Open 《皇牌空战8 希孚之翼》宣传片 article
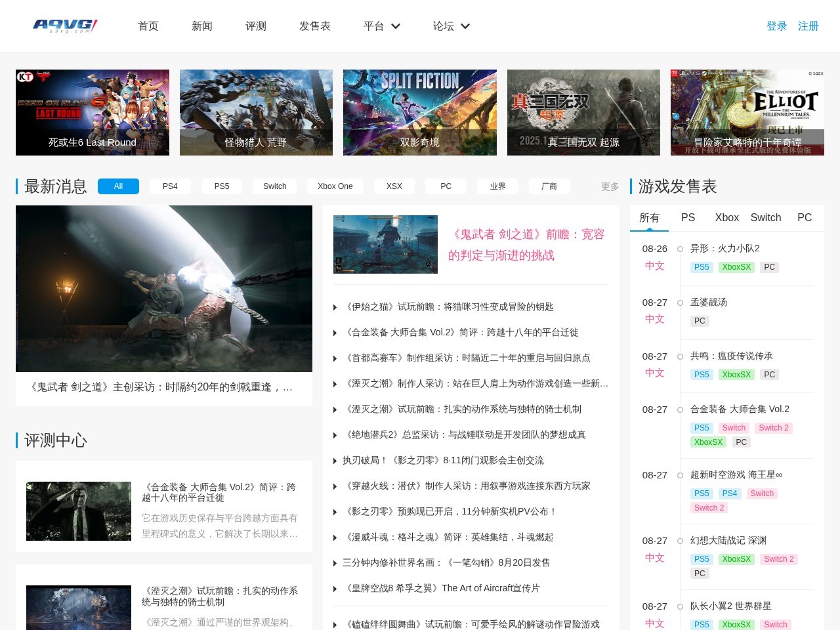Image resolution: width=840 pixels, height=630 pixels. tap(443, 588)
